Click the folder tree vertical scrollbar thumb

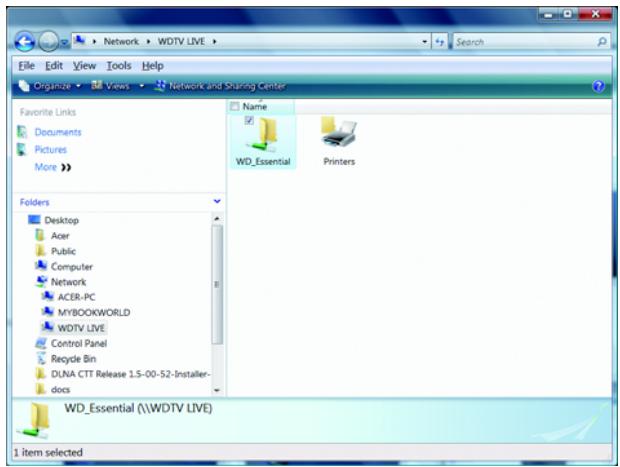pyautogui.click(x=217, y=284)
